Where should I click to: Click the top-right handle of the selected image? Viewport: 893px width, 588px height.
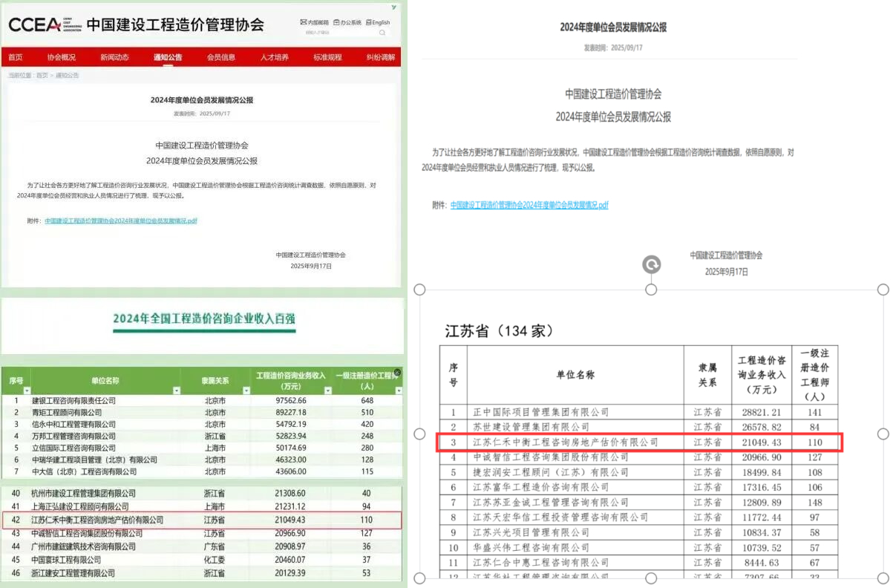click(883, 289)
